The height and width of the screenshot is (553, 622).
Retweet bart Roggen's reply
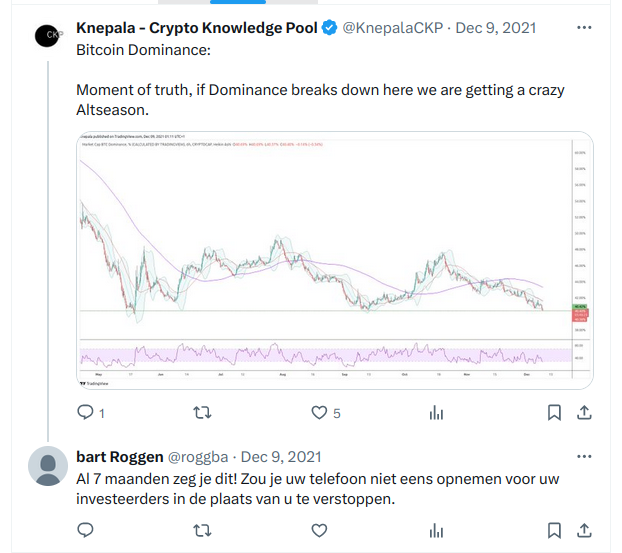(x=202, y=530)
